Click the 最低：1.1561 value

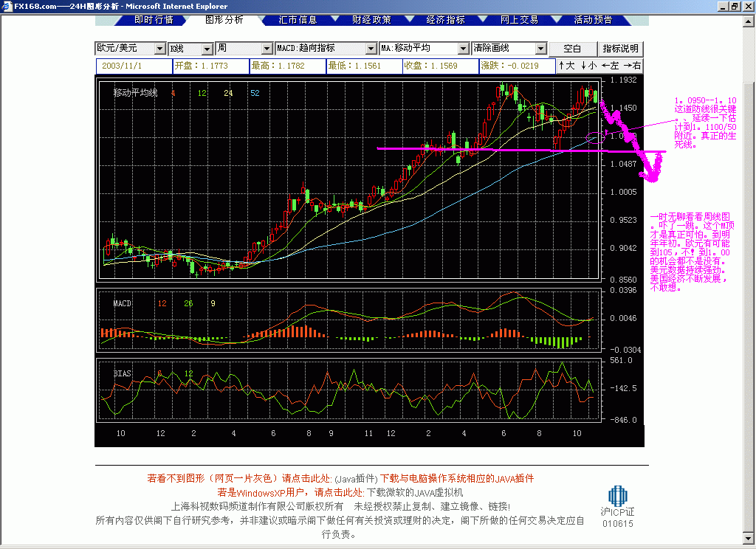365,66
